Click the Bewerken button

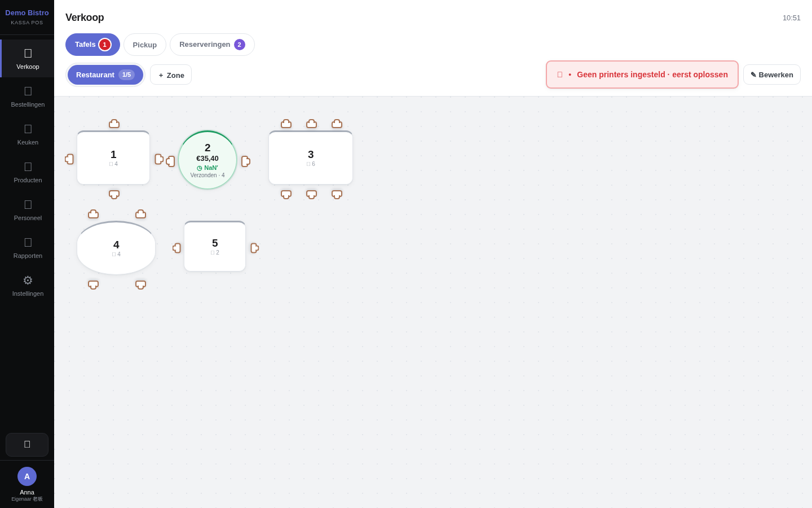771,75
